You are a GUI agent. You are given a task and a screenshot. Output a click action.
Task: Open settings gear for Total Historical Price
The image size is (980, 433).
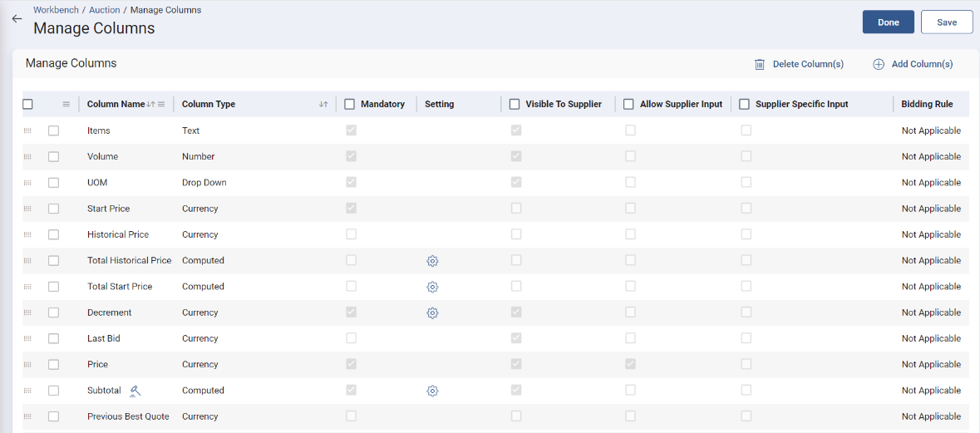click(432, 261)
